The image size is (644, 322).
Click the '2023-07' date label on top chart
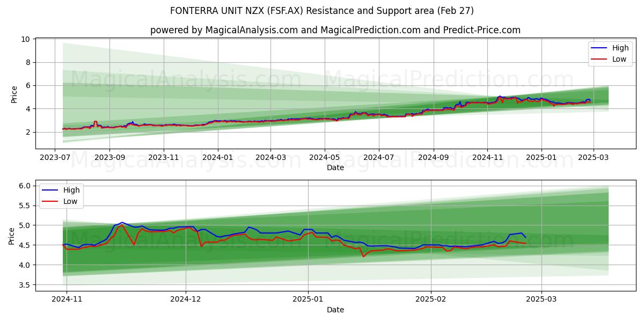tap(55, 158)
